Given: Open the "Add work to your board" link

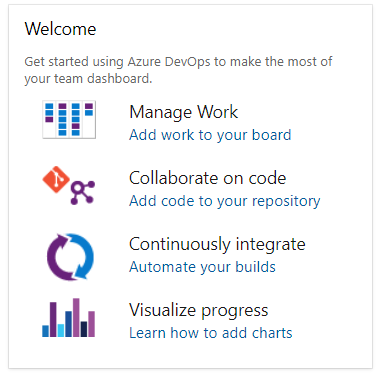Looking at the screenshot, I should click(x=210, y=135).
